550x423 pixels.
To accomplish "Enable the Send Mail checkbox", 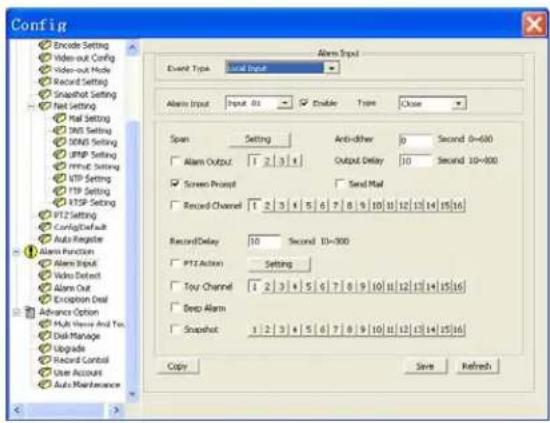I will [x=340, y=183].
